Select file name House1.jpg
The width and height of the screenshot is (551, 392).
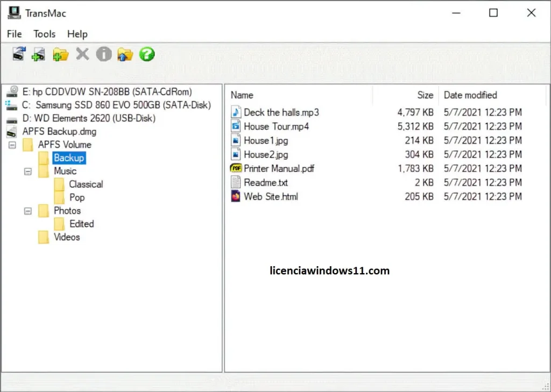coord(266,140)
